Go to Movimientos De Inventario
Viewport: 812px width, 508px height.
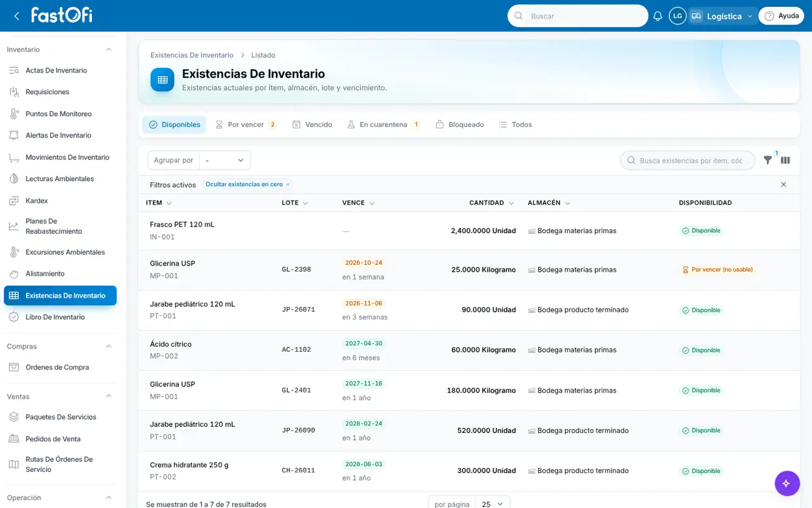coord(60,157)
